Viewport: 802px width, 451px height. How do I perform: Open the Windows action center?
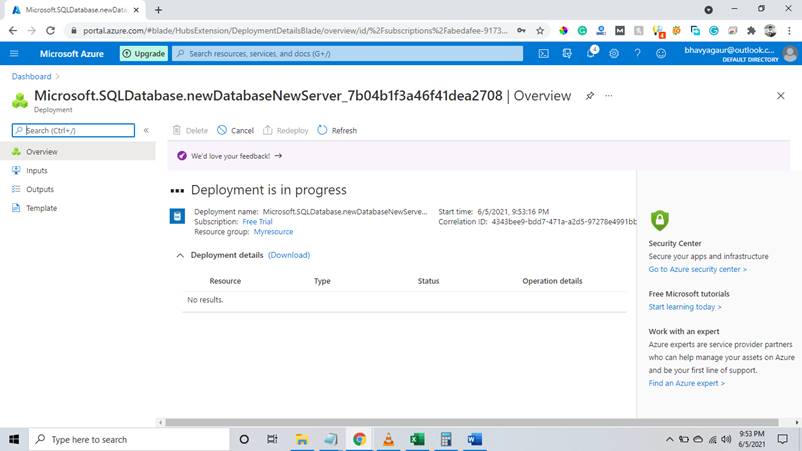pos(783,439)
